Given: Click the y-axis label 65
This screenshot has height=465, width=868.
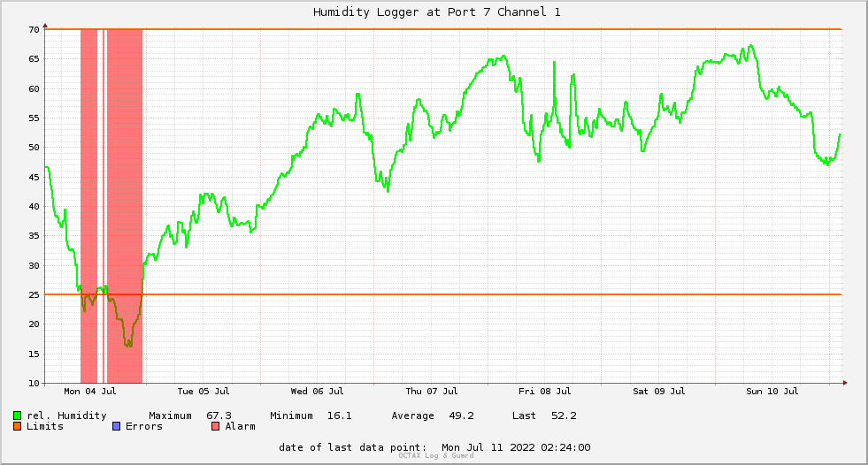Looking at the screenshot, I should pos(34,58).
